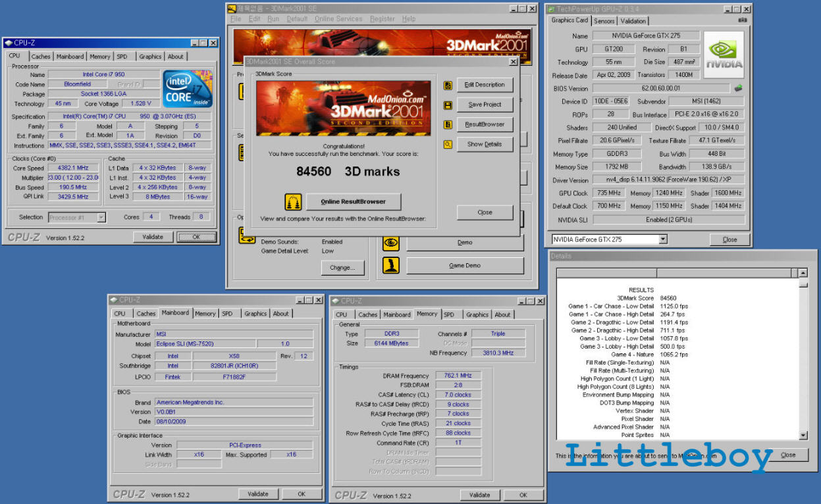Click the Close button in GPU-Z
The width and height of the screenshot is (821, 504).
click(729, 239)
